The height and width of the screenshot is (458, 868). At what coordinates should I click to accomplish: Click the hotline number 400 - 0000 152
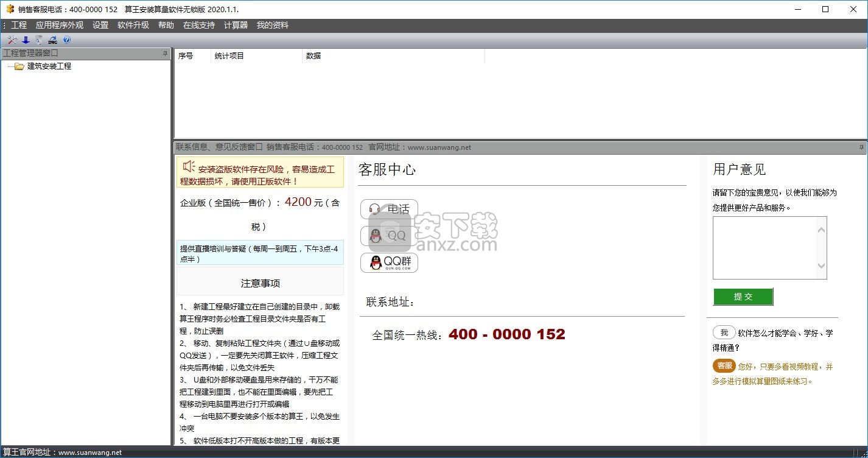point(507,334)
